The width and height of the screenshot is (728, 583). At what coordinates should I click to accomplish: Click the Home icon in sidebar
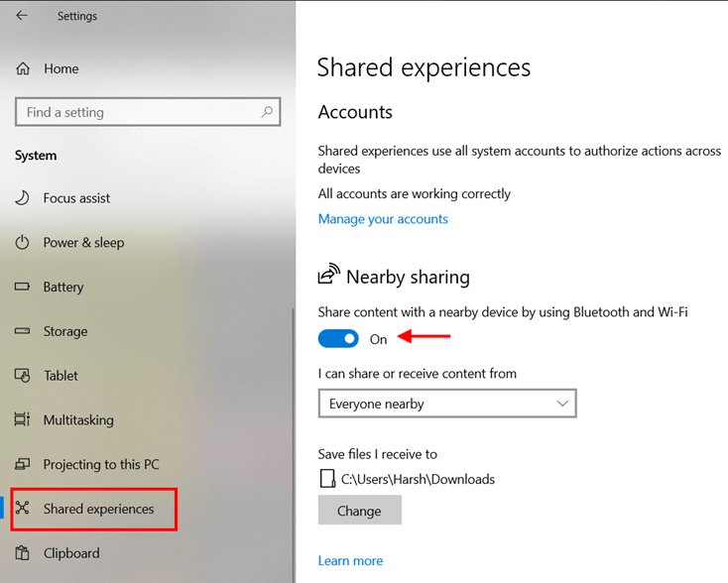point(23,68)
